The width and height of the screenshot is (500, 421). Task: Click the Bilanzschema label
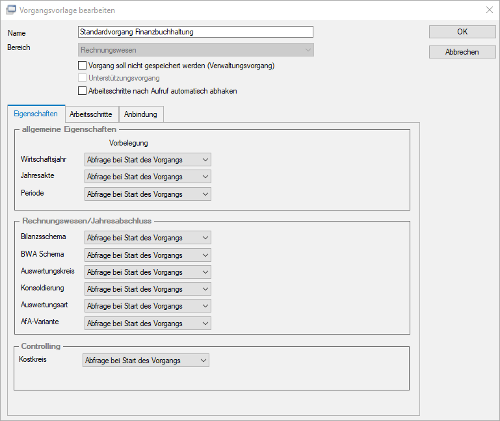tap(43, 236)
